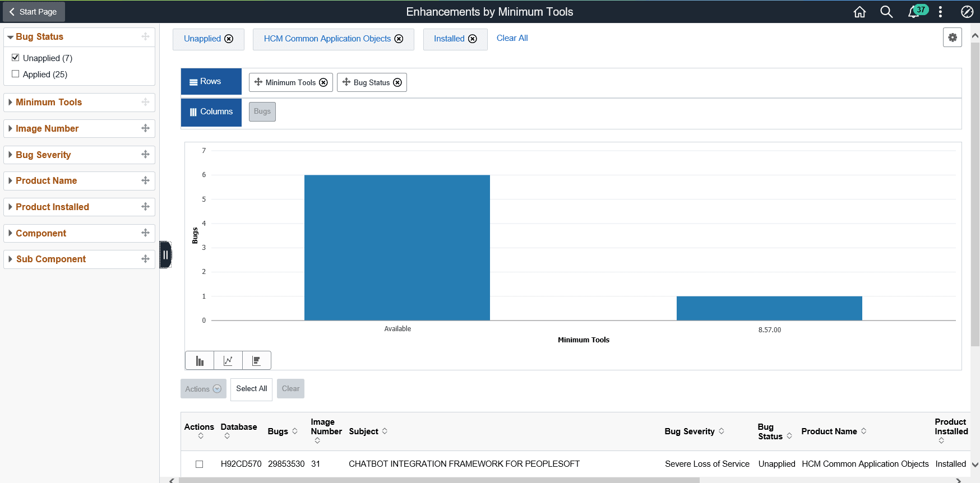Expand the Minimum Tools facet

10,102
